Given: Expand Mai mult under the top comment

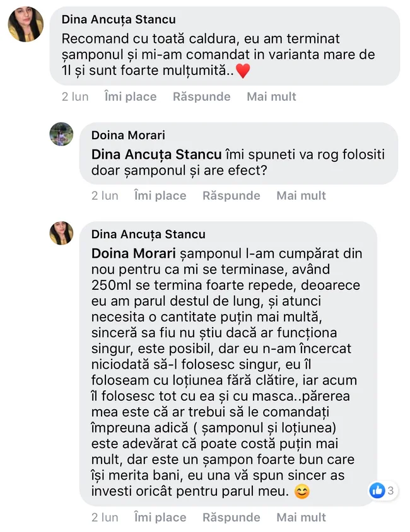Looking at the screenshot, I should click(271, 96).
